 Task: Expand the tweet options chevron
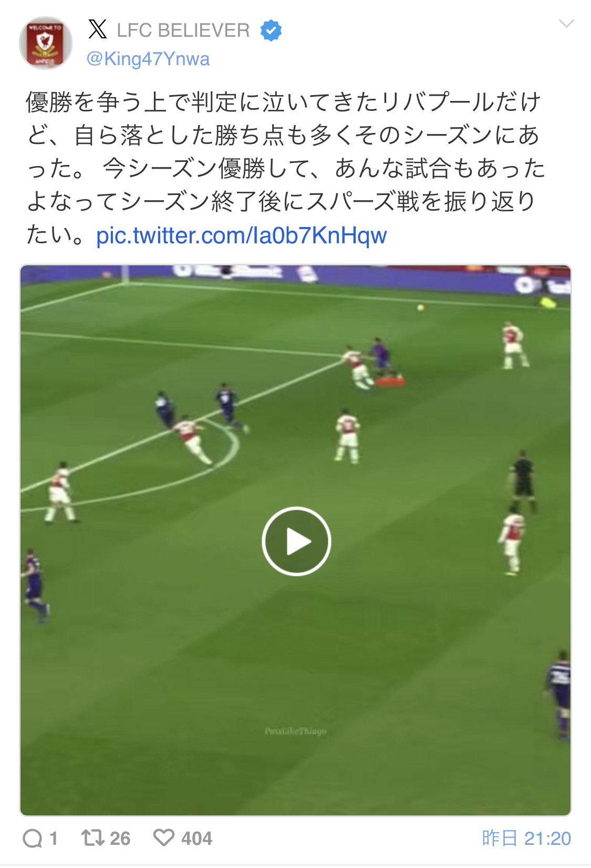click(x=566, y=24)
